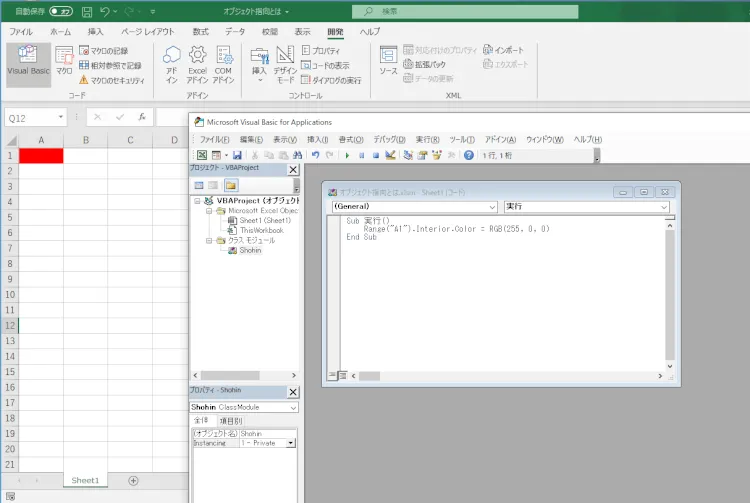
Task: Switch to 全体 properties tab
Action: tap(201, 420)
